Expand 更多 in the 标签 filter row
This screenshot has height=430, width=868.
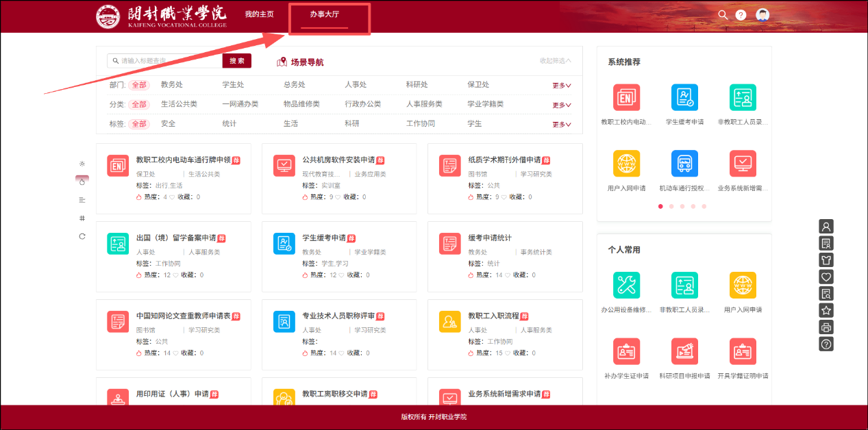tap(561, 125)
